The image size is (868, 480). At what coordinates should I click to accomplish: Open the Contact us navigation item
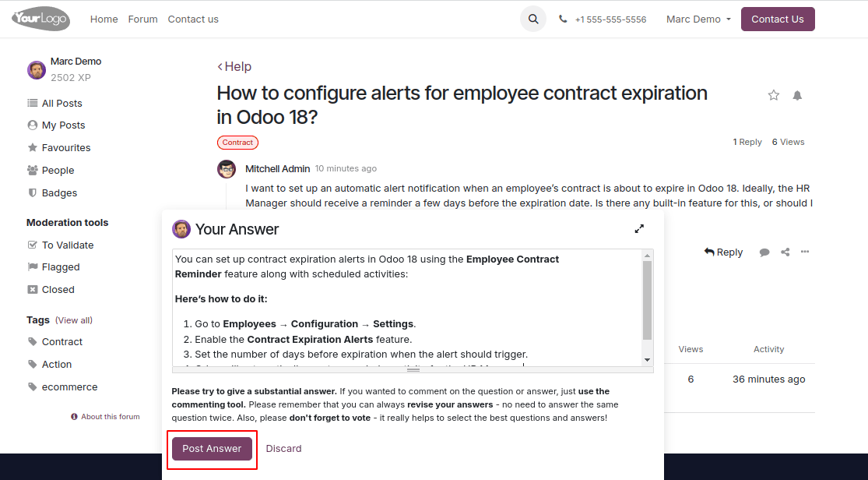[193, 19]
